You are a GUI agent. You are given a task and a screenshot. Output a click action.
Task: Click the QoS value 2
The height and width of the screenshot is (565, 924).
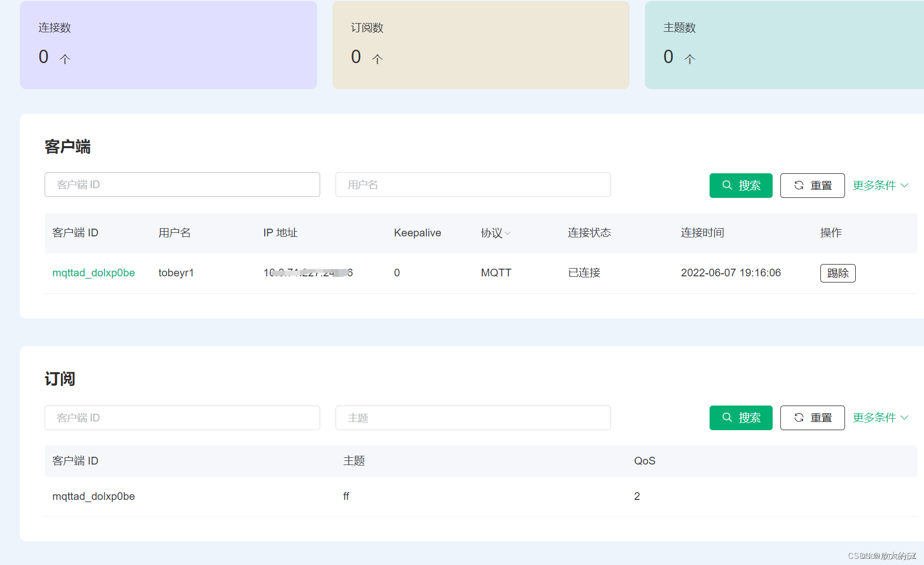(637, 496)
